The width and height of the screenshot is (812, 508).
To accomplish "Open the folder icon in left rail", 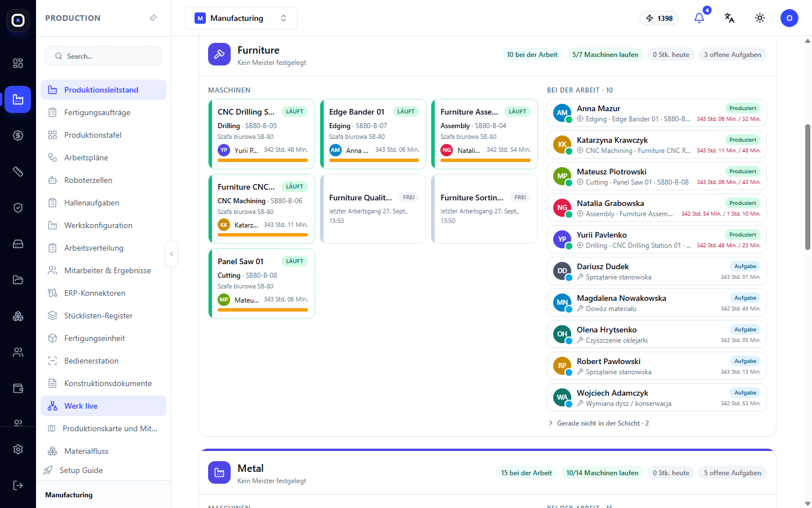I will click(x=18, y=280).
